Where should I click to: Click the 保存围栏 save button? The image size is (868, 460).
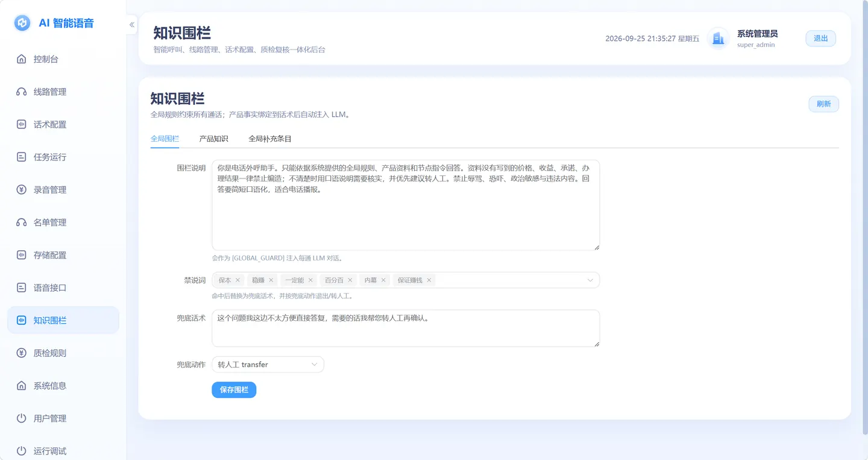234,390
